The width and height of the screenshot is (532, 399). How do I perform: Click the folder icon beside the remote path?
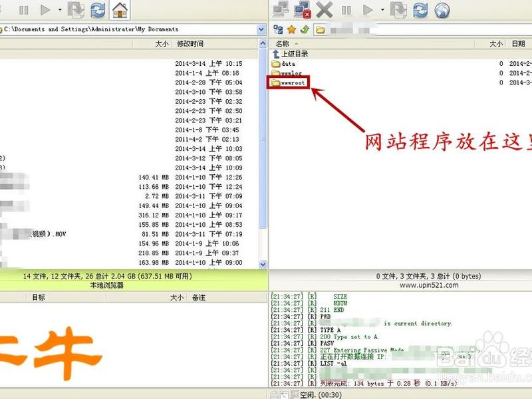click(x=320, y=30)
